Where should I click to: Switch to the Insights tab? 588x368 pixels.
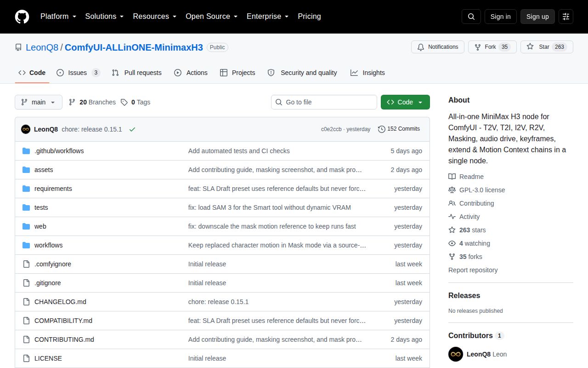[x=367, y=73]
